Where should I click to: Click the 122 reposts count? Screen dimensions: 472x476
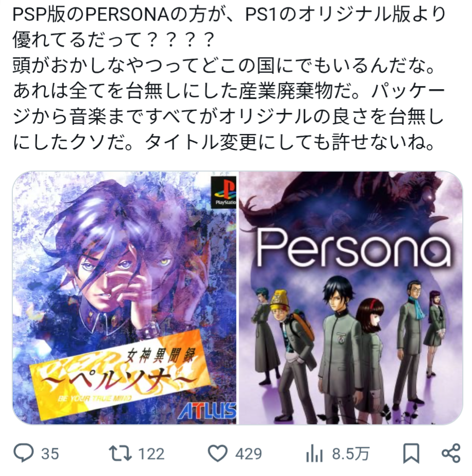pyautogui.click(x=151, y=454)
